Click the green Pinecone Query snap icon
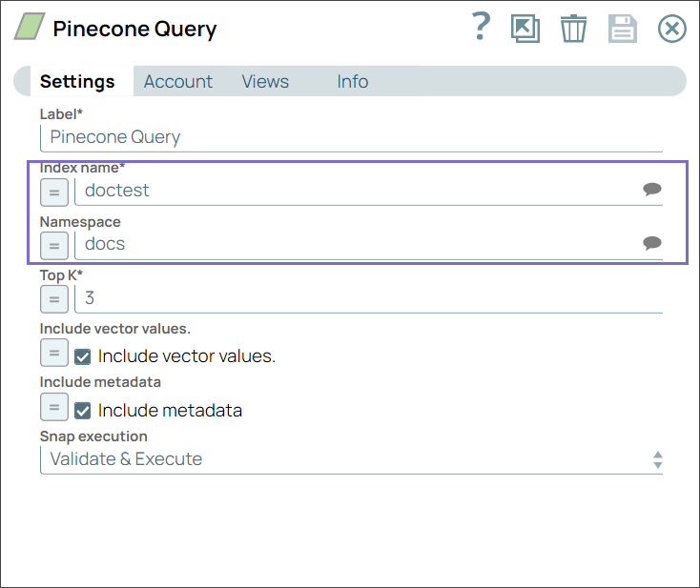 click(x=30, y=27)
